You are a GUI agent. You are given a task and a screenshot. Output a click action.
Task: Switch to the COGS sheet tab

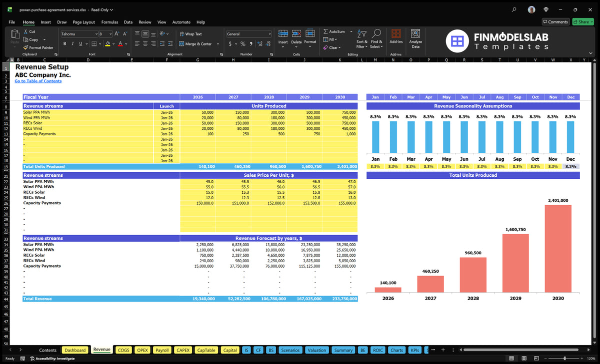(123, 350)
